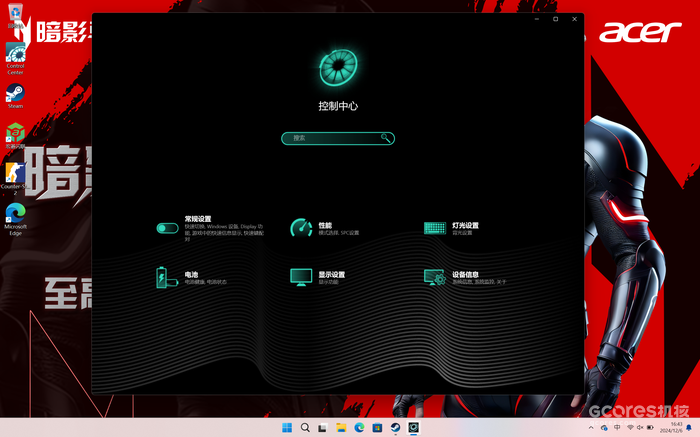Open the notification bell
The image size is (700, 437).
[x=689, y=428]
